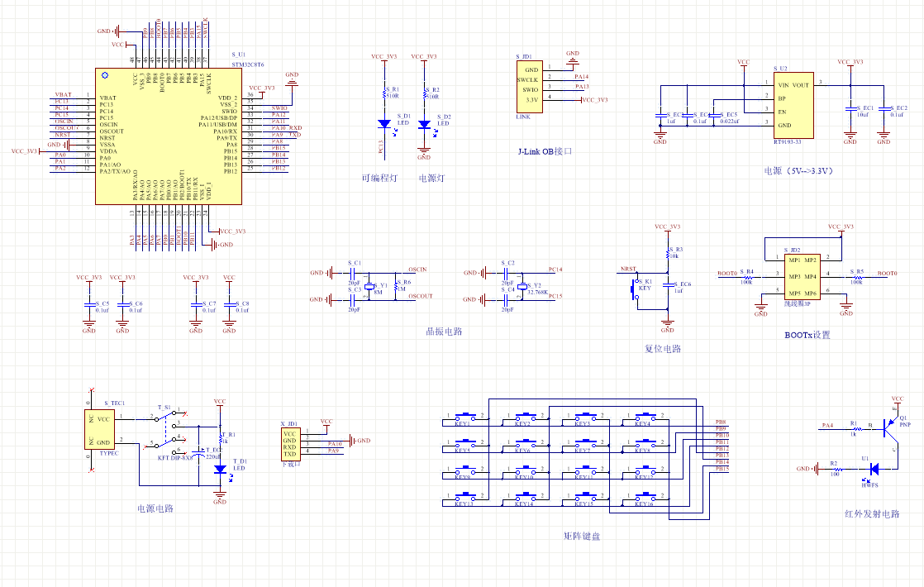Click the 红外发射电路 section label

872,513
